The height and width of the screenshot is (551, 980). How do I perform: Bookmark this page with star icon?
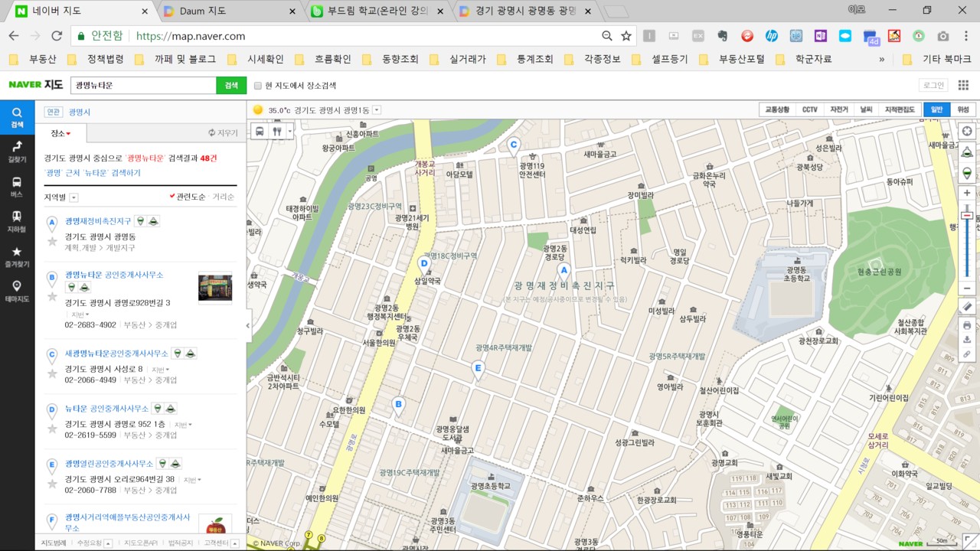point(626,36)
